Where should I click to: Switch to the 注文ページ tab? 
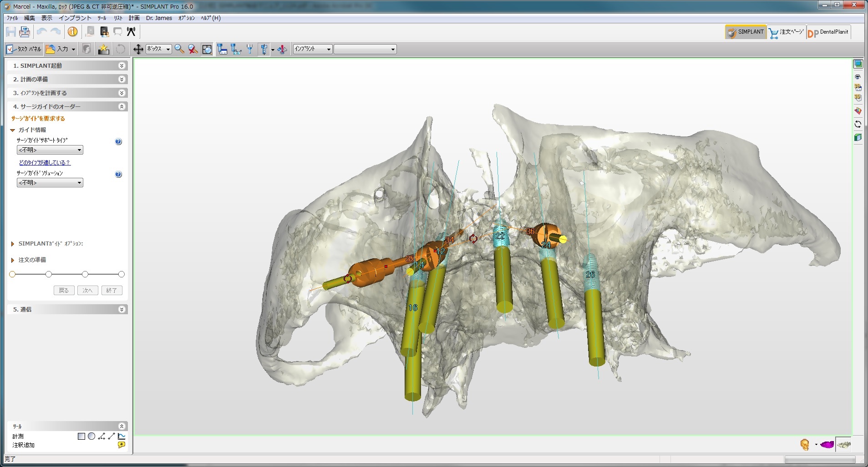coord(786,32)
